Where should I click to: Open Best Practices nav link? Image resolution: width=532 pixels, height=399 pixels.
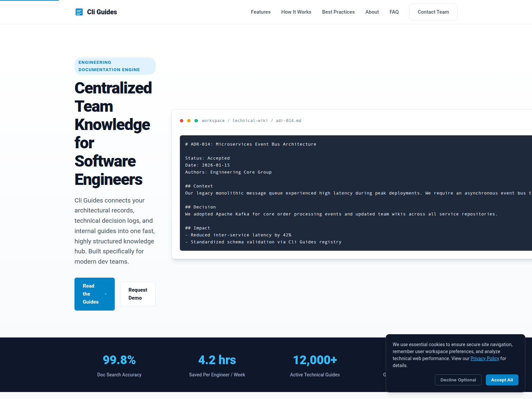(338, 12)
